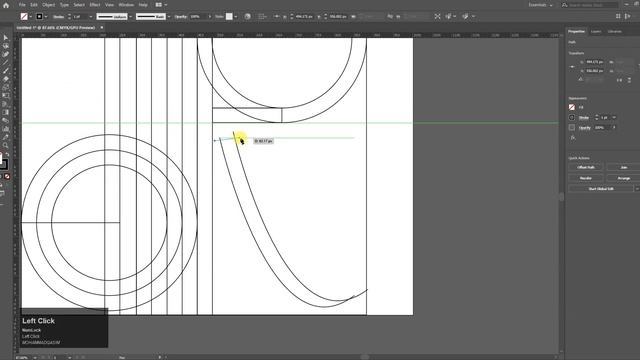Click the reference point icon in Transform
Screen dimensions: 640x360
coord(572,67)
